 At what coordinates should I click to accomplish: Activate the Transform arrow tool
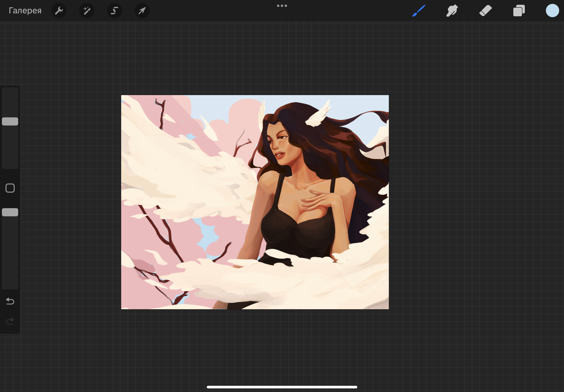coord(142,11)
